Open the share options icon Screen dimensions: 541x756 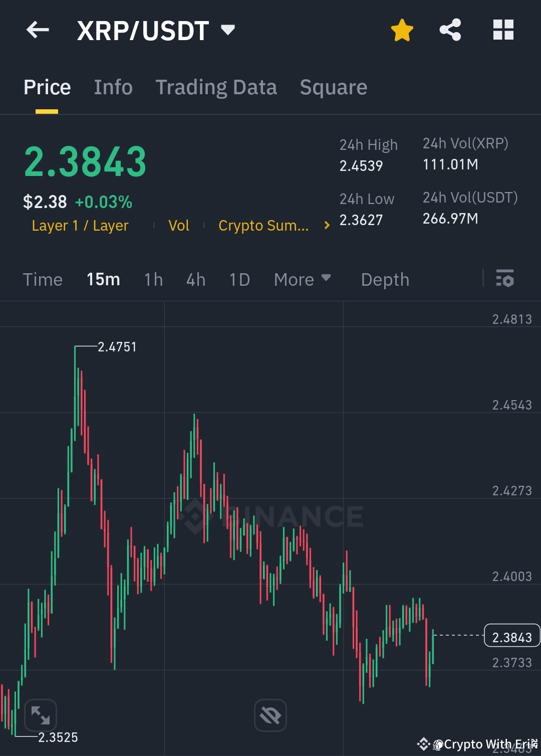[450, 30]
